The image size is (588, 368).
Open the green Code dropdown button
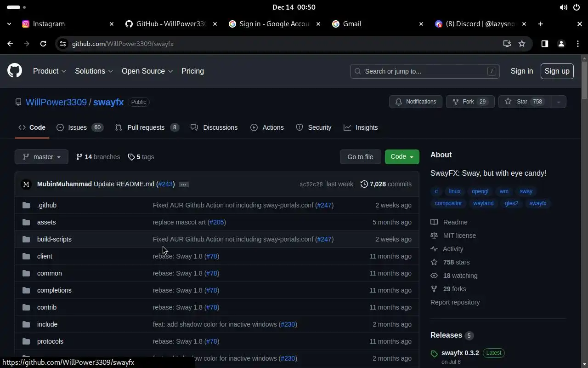[402, 157]
